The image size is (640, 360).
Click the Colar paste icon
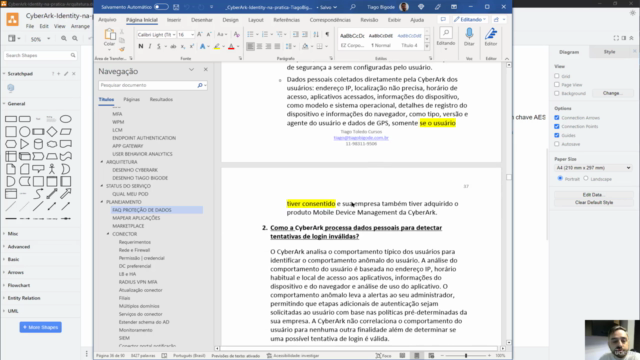click(109, 35)
